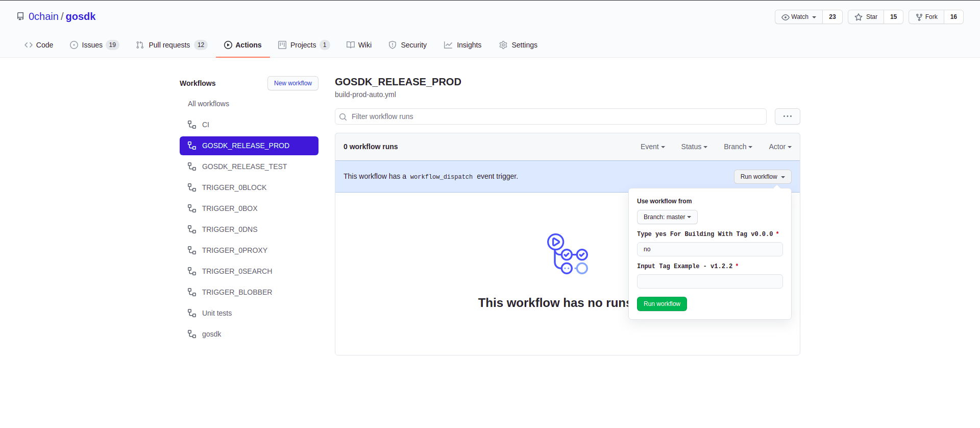
Task: Toggle the Run workflow dropdown
Action: click(x=763, y=177)
